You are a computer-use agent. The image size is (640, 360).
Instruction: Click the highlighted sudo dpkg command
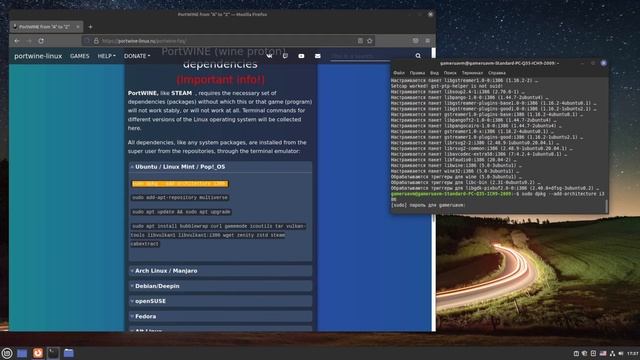point(180,184)
